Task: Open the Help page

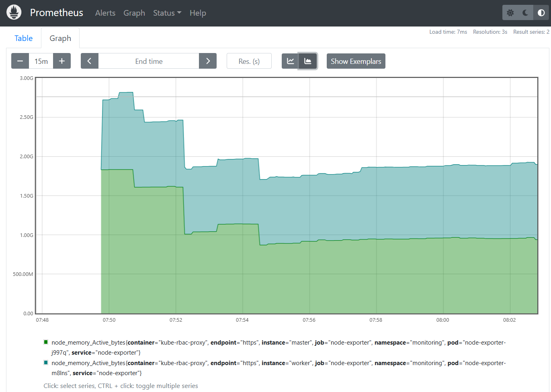Action: [198, 13]
